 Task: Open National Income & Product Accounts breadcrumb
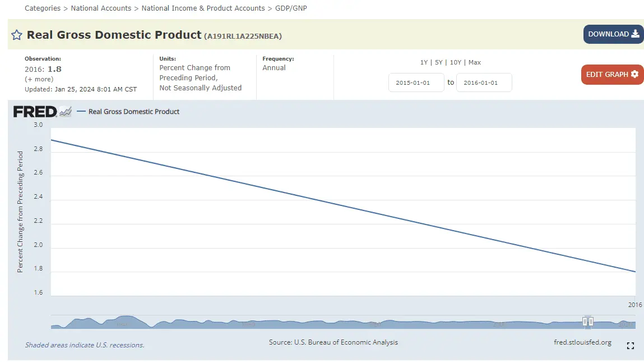click(x=203, y=8)
